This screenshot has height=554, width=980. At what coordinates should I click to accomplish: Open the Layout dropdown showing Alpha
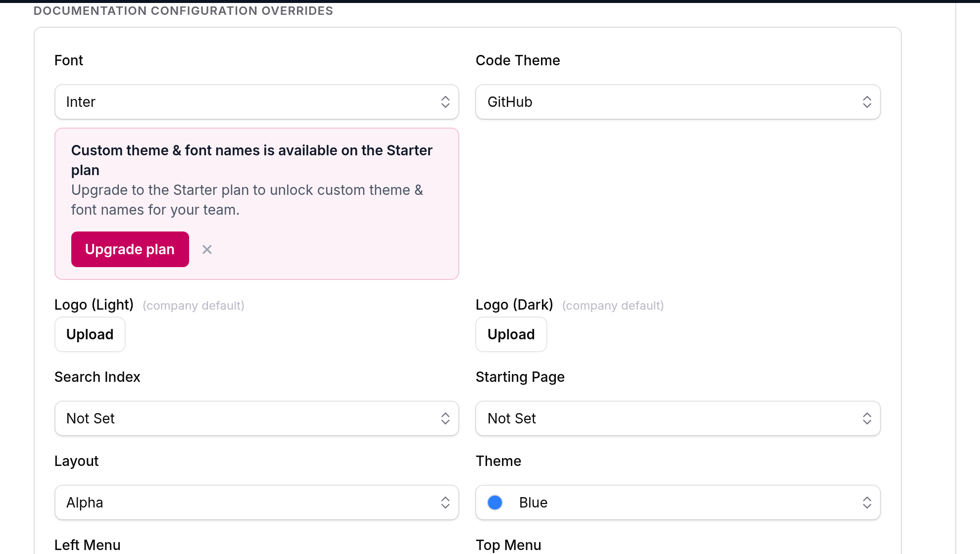pos(257,503)
